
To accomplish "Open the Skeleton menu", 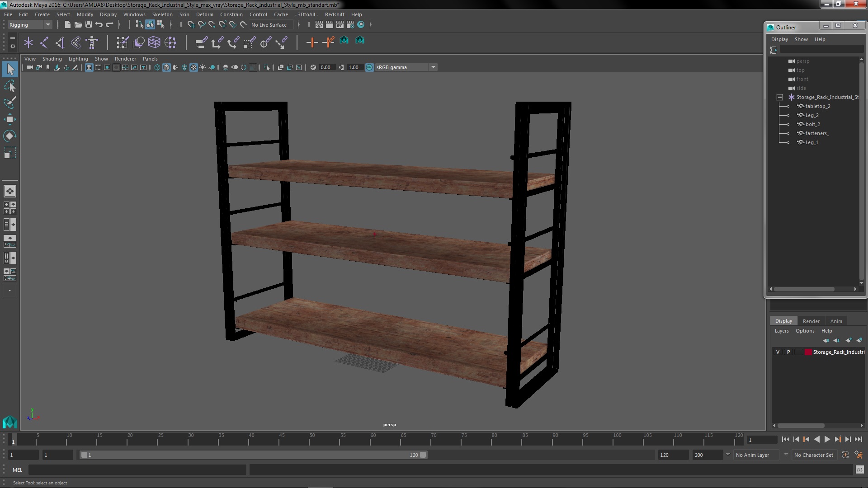I will click(162, 14).
